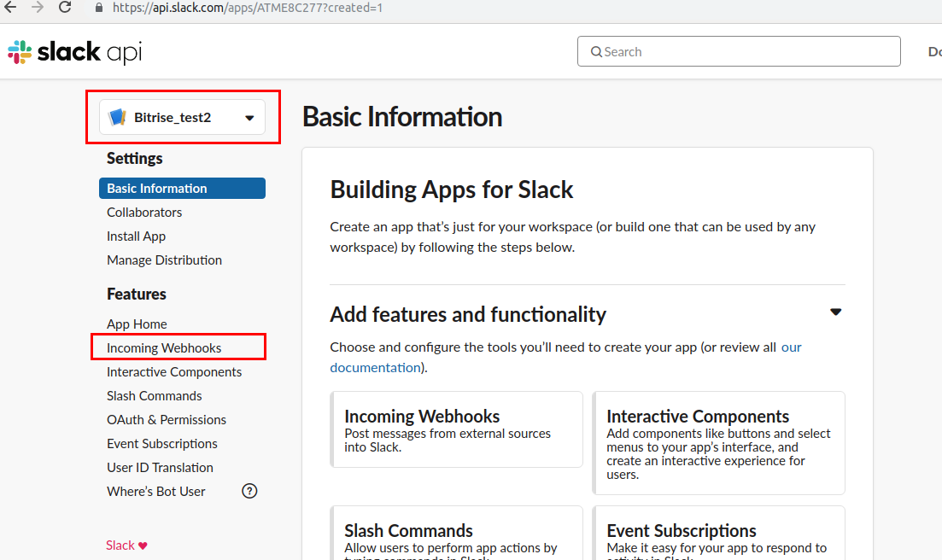
Task: Click the help icon beside Where's Bot User
Action: coord(249,491)
